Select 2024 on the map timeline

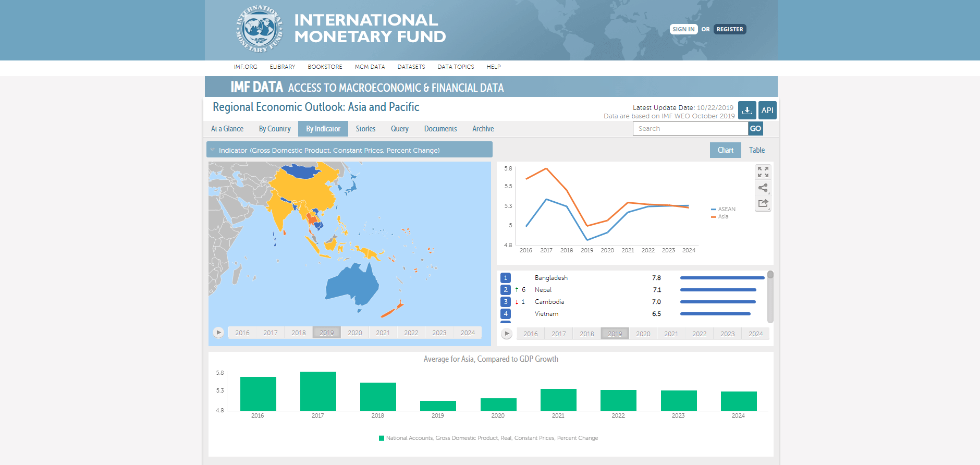click(x=468, y=333)
